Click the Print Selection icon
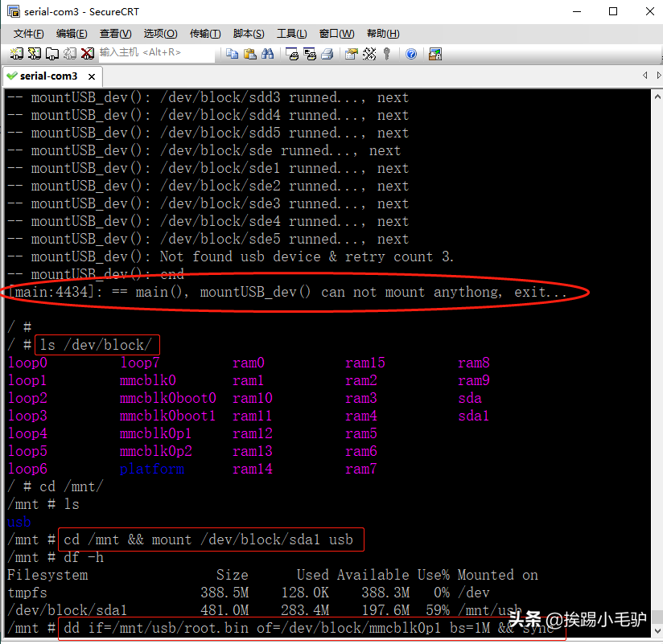Screen dimensions: 663x644 pyautogui.click(x=310, y=54)
